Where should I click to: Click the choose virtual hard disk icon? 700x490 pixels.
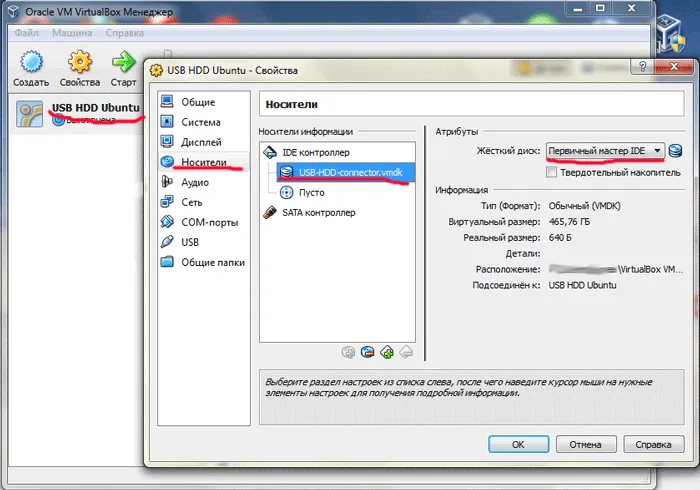[x=675, y=150]
